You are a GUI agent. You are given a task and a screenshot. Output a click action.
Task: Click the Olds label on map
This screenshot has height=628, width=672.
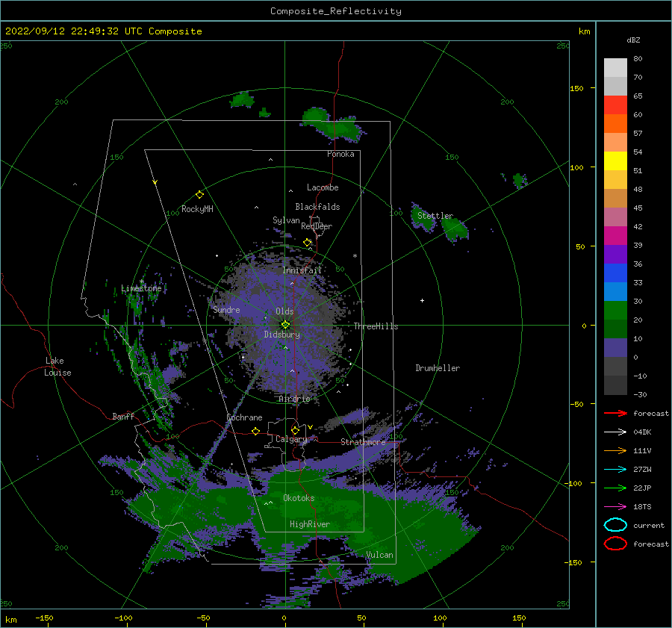(x=284, y=311)
